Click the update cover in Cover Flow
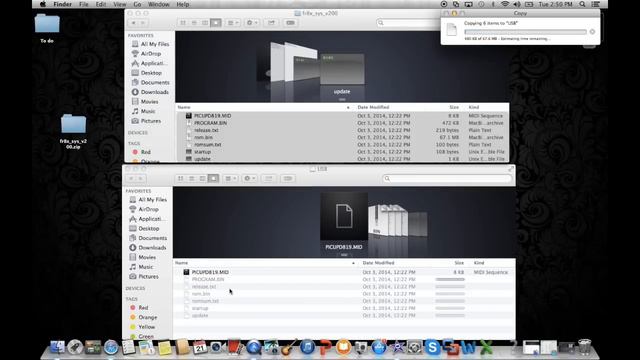The height and width of the screenshot is (360, 640). [342, 69]
